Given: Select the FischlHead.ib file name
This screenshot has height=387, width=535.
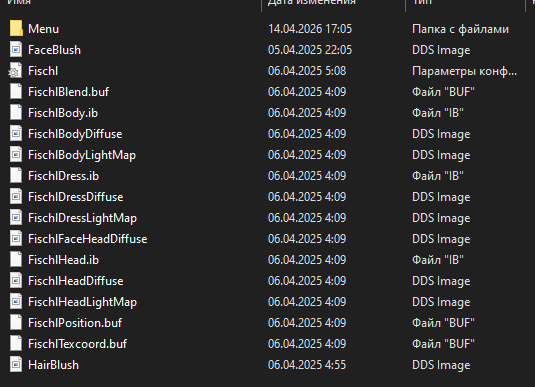Looking at the screenshot, I should click(x=63, y=260).
